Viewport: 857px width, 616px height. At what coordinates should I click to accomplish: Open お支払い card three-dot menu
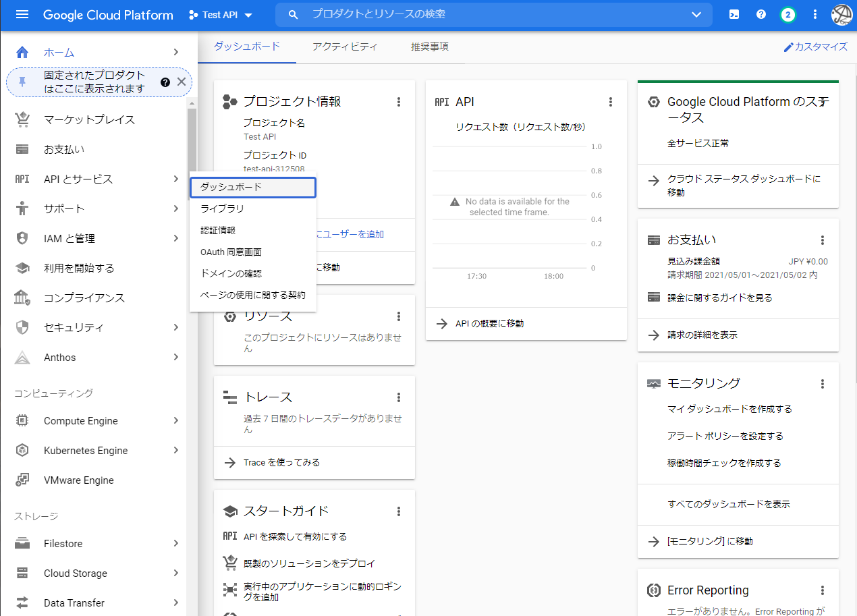823,240
